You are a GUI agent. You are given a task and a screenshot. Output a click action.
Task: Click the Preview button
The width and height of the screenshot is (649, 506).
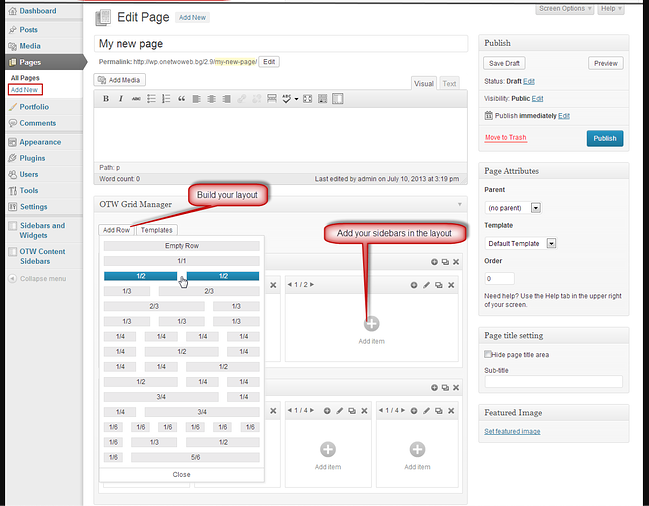coord(606,63)
